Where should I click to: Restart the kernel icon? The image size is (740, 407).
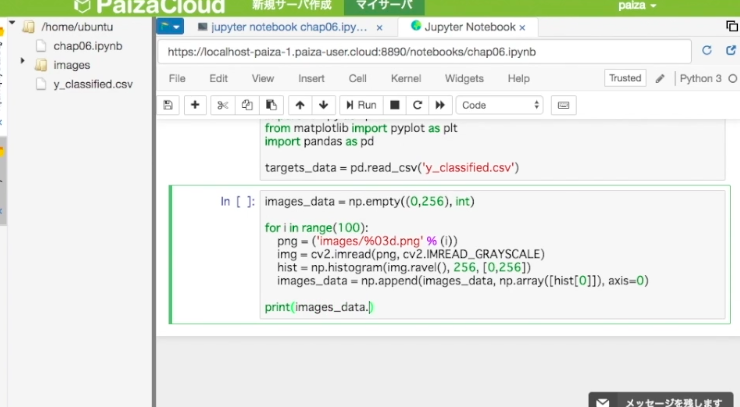[417, 105]
